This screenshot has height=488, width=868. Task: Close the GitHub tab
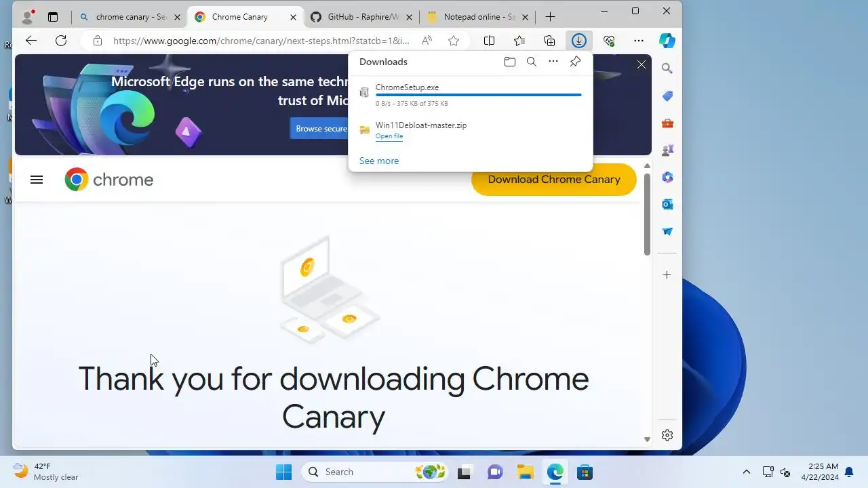410,17
